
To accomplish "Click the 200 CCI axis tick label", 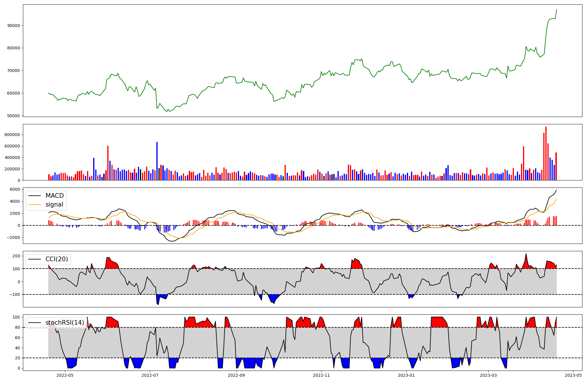I will point(16,256).
